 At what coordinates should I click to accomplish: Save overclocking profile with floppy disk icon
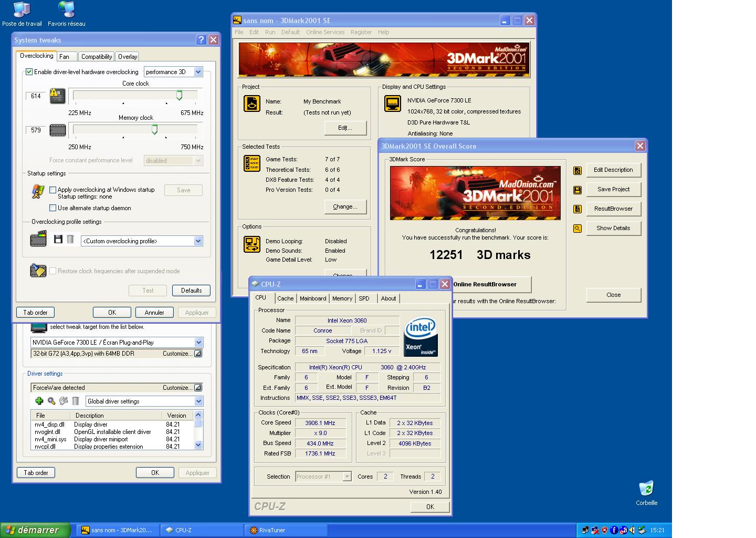pyautogui.click(x=58, y=240)
